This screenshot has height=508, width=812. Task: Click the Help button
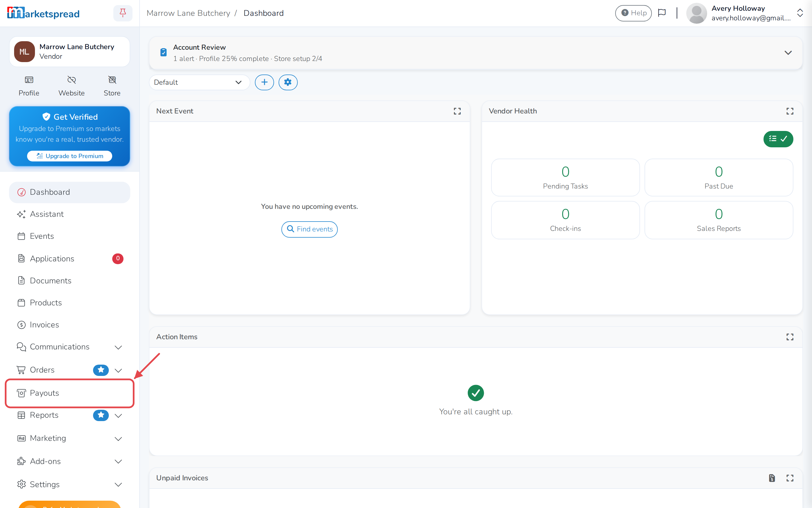click(633, 13)
